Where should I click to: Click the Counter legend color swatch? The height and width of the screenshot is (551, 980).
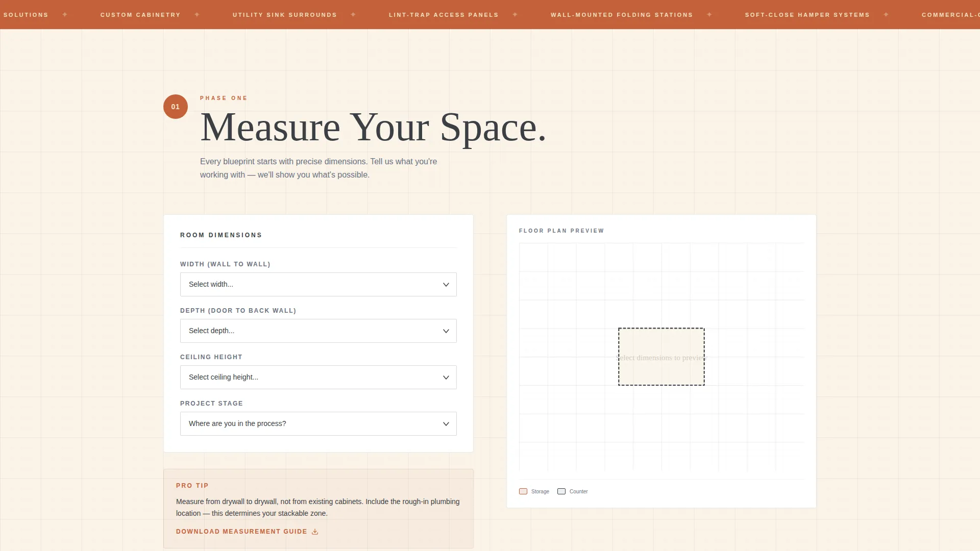561,491
